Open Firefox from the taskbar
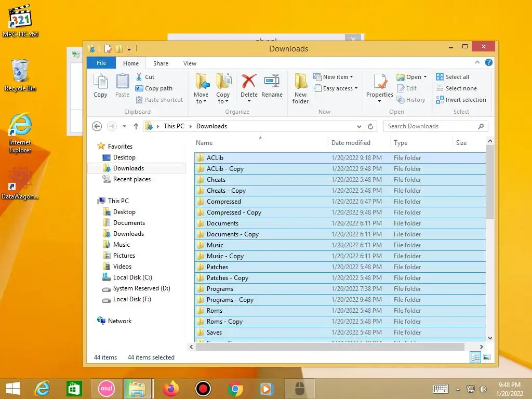This screenshot has width=532, height=399. (x=171, y=389)
